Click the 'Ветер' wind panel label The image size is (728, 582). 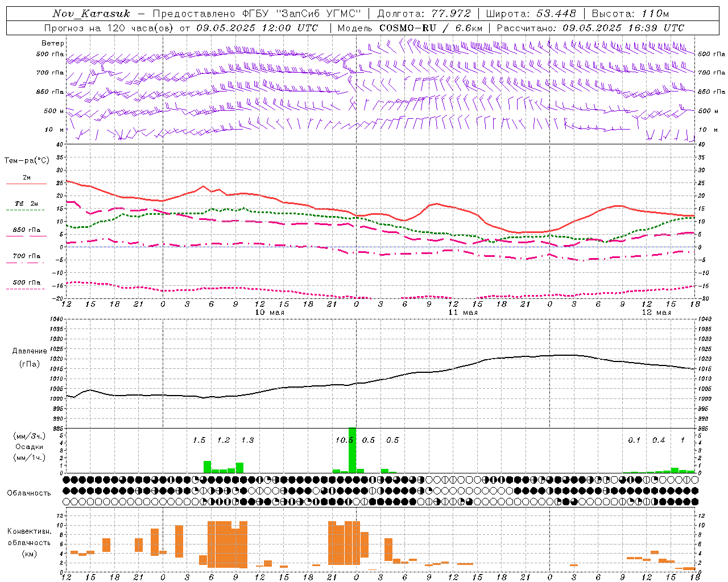point(53,43)
